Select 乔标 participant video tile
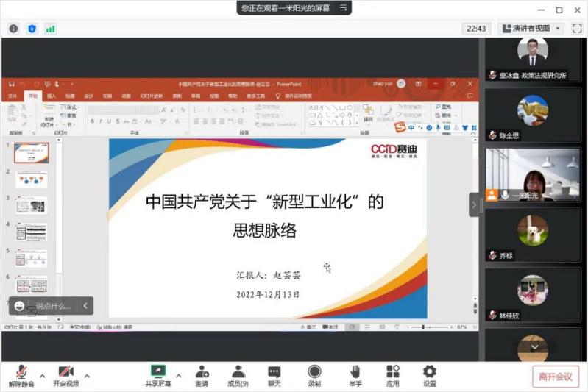The height and width of the screenshot is (392, 588). click(x=532, y=234)
